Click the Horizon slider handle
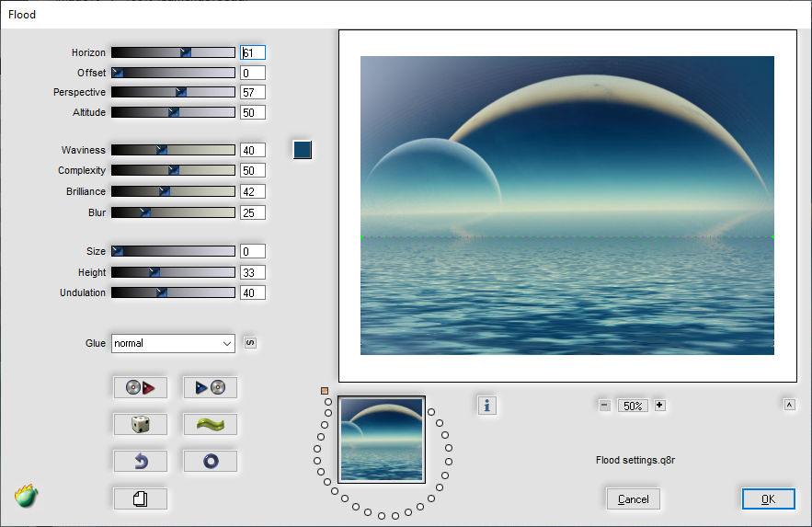The width and height of the screenshot is (812, 527). (x=186, y=52)
